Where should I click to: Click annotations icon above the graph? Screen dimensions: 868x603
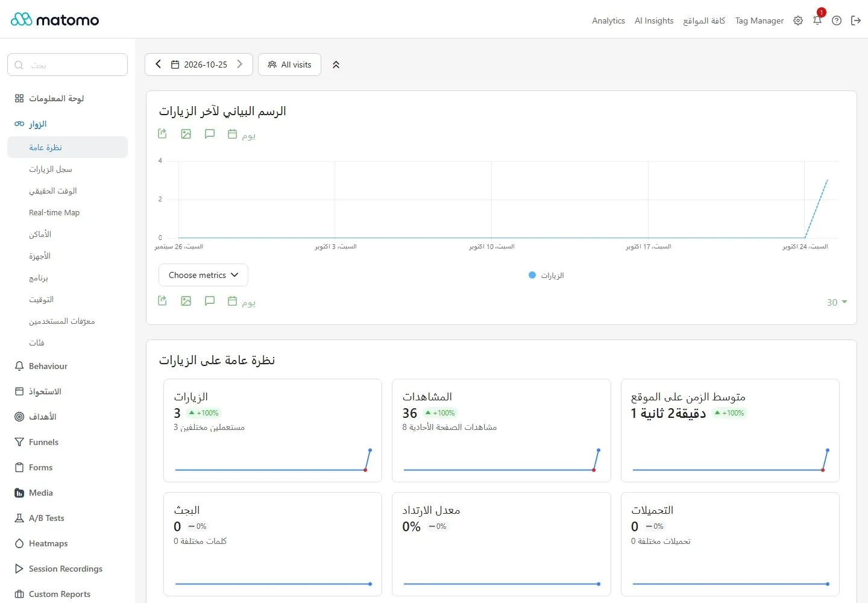tap(209, 134)
